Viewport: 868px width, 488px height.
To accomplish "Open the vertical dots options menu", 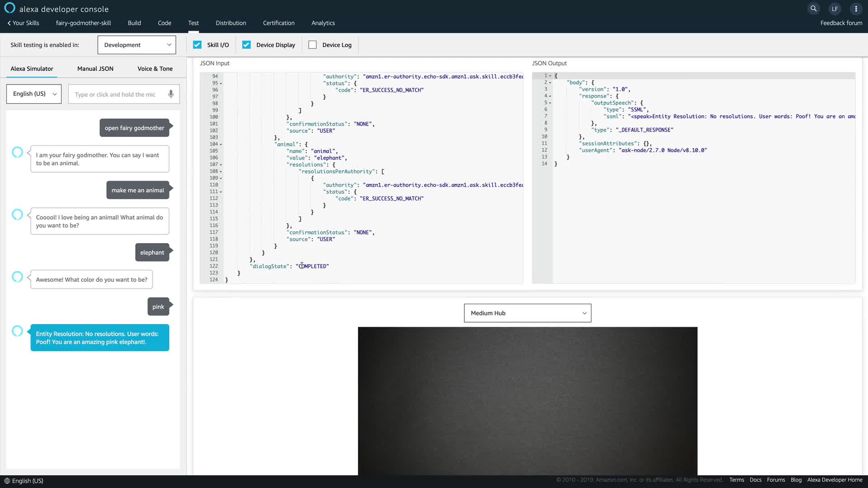I will 856,9.
